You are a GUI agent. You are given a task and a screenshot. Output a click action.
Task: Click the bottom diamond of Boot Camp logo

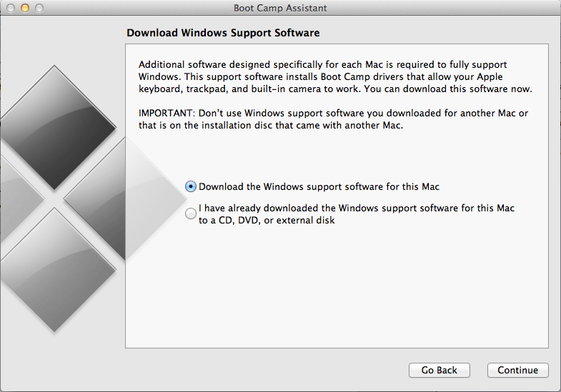(x=57, y=270)
